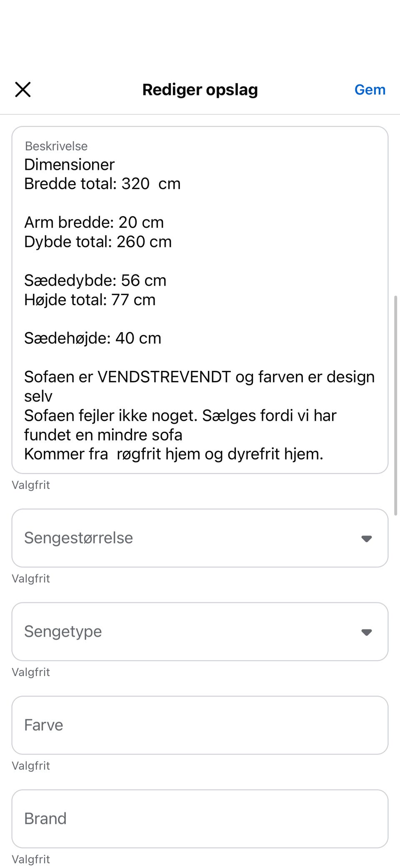The width and height of the screenshot is (400, 868).
Task: Tap the "Kommer fra røgfrit hjem" line
Action: click(x=173, y=454)
